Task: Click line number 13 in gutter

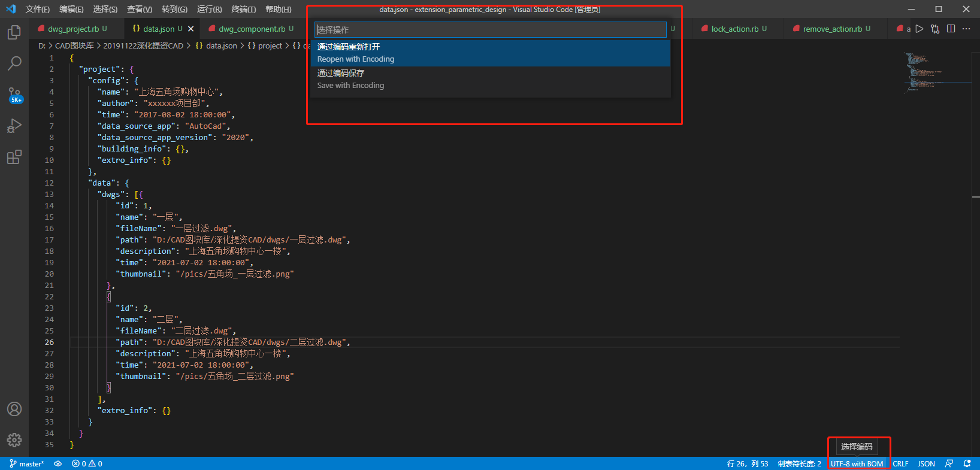Action: click(49, 195)
